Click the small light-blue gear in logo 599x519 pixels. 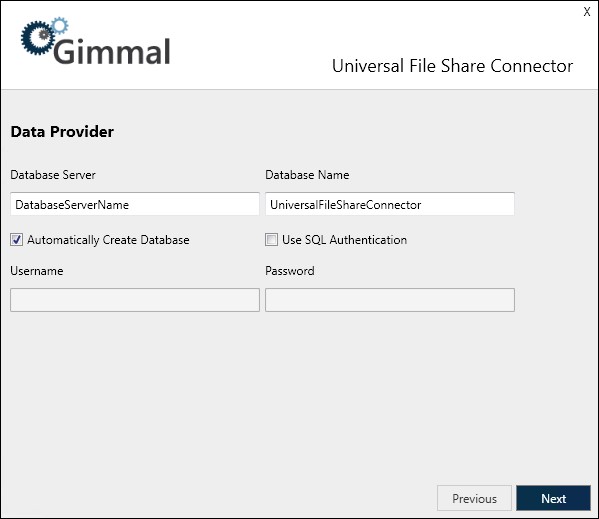pos(60,25)
